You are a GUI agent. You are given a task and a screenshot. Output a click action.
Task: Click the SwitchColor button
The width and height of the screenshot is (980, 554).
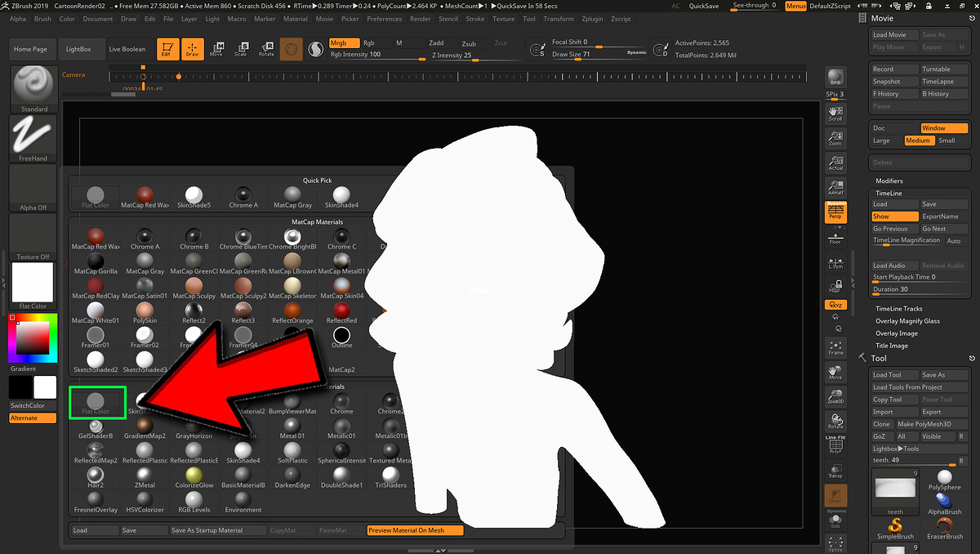point(28,405)
